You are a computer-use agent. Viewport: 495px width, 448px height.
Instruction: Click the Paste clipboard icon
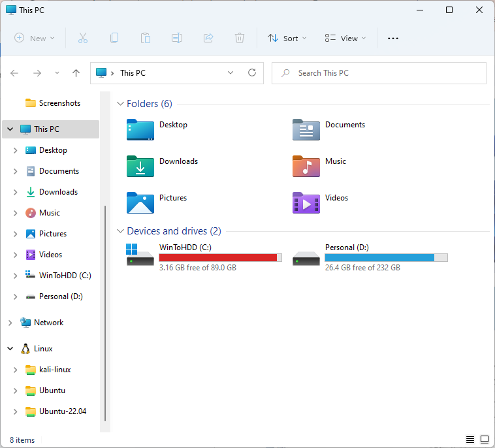tap(145, 38)
